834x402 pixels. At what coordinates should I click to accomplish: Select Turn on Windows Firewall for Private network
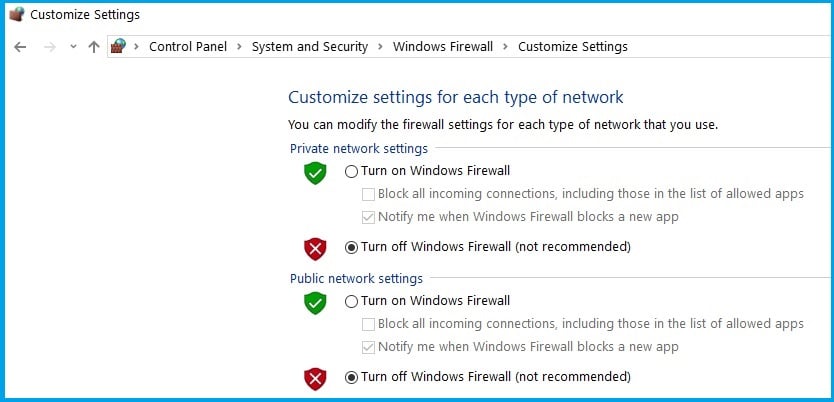(x=351, y=171)
